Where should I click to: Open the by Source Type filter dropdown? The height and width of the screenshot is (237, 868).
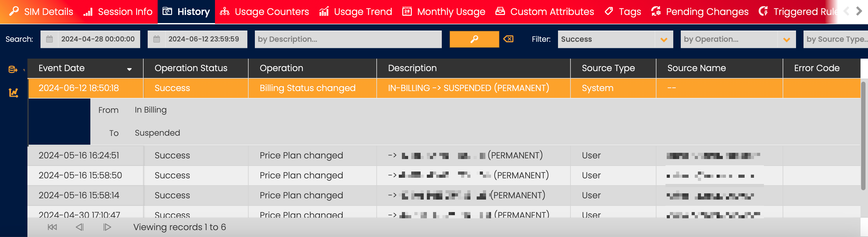(x=836, y=39)
